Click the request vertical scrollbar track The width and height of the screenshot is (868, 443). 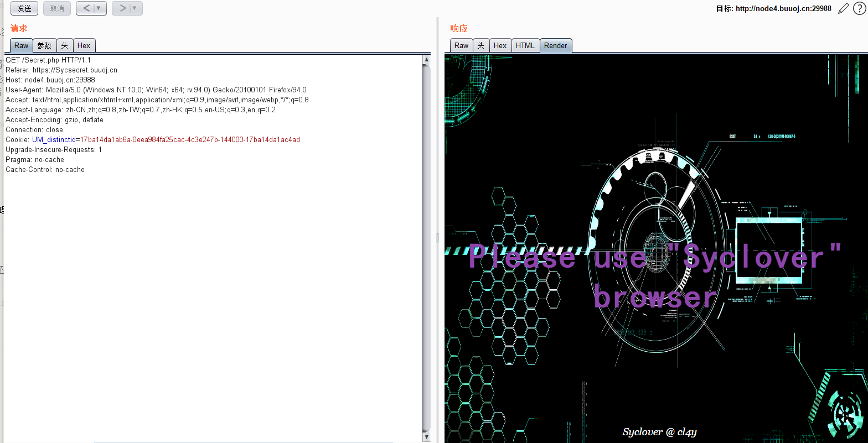tap(426, 248)
